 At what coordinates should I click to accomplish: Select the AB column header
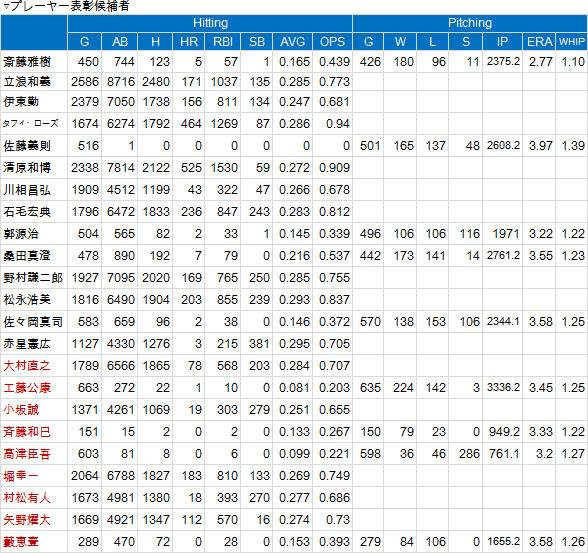(120, 42)
